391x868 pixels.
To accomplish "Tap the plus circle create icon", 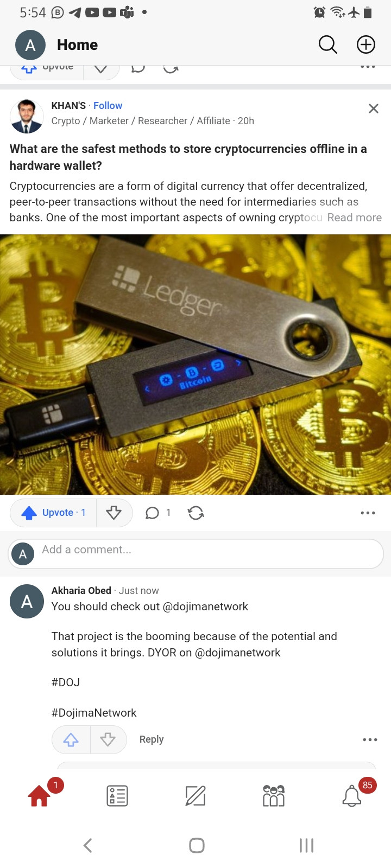I will 366,44.
